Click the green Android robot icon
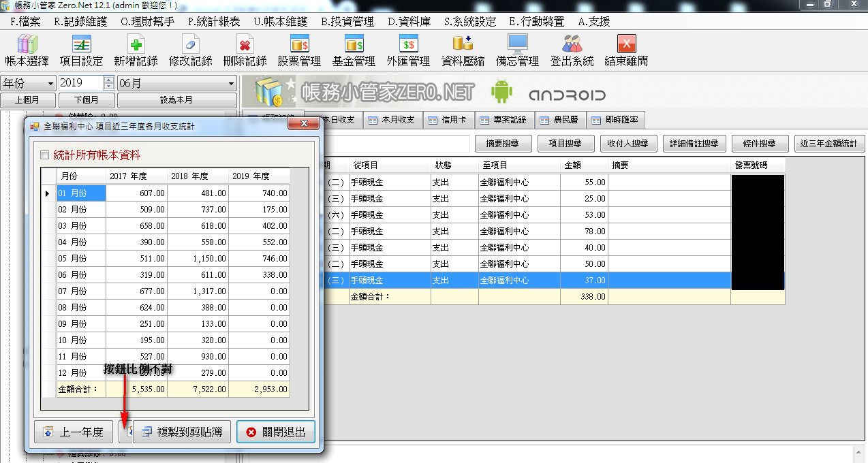 click(x=502, y=93)
